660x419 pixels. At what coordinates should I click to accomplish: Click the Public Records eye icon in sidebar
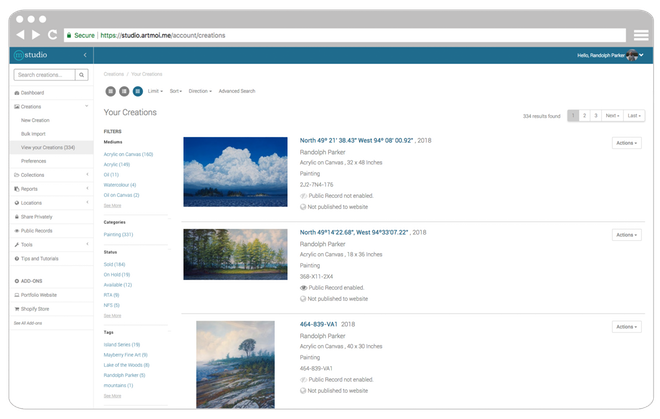point(17,231)
